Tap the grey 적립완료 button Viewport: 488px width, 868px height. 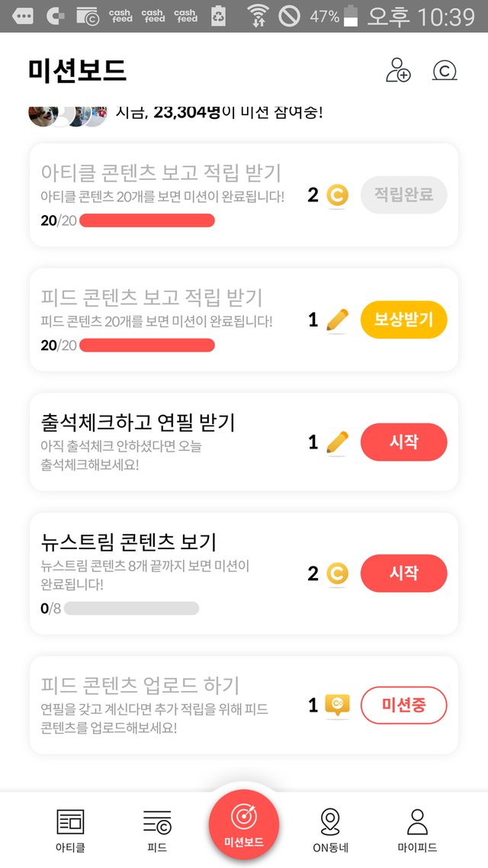(403, 195)
